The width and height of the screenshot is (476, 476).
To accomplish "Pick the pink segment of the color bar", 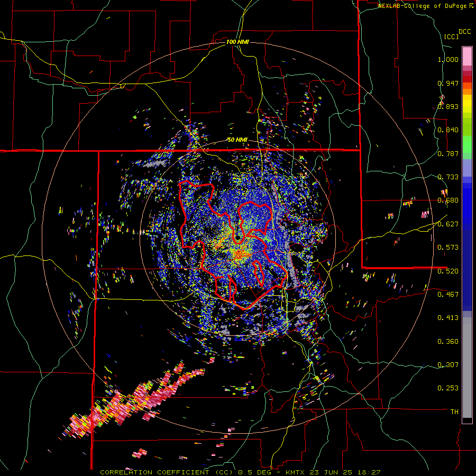I will 467,56.
